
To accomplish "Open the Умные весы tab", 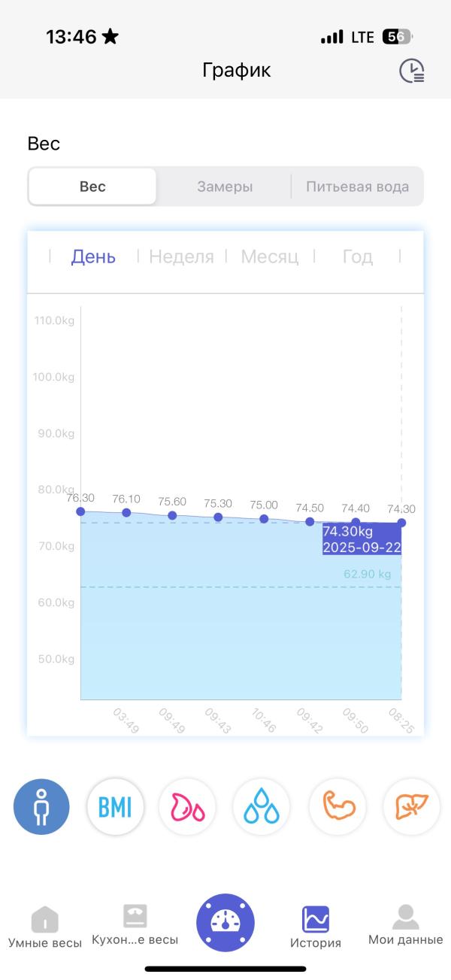I will pyautogui.click(x=44, y=927).
